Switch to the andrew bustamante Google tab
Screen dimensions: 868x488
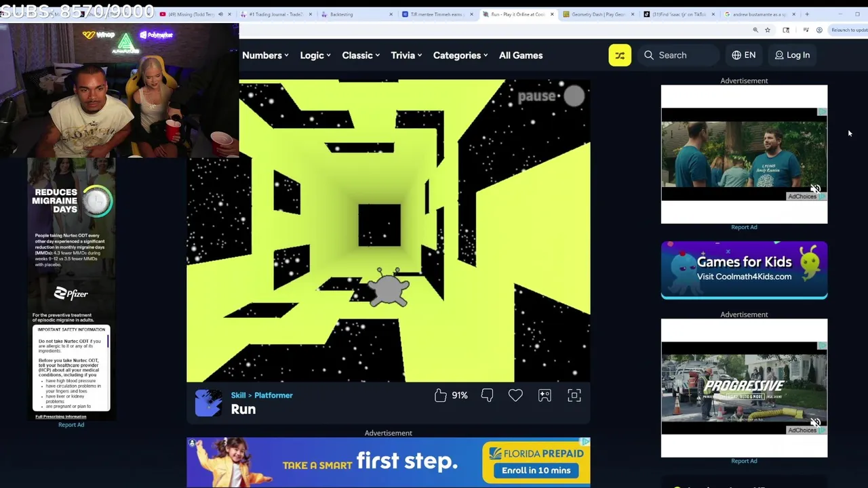click(x=759, y=14)
